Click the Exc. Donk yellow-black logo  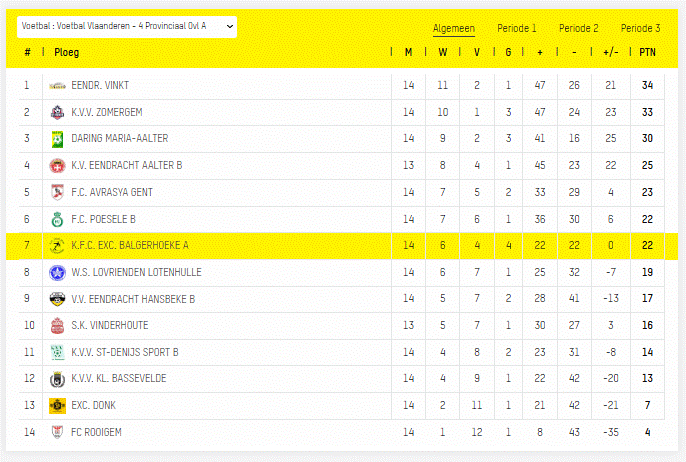[x=57, y=405]
